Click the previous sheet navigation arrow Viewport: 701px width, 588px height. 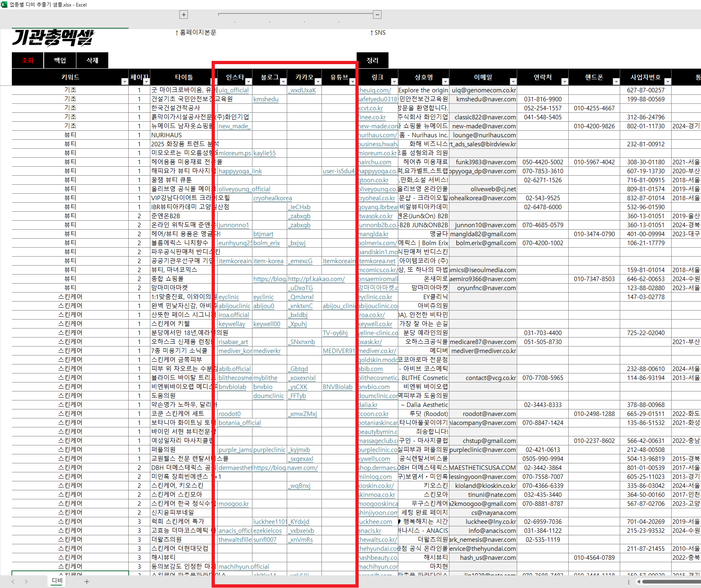[13, 581]
